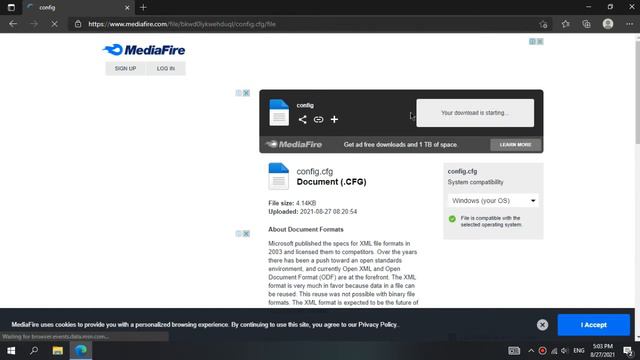The width and height of the screenshot is (640, 360).
Task: Click LOG IN button
Action: pos(166,68)
